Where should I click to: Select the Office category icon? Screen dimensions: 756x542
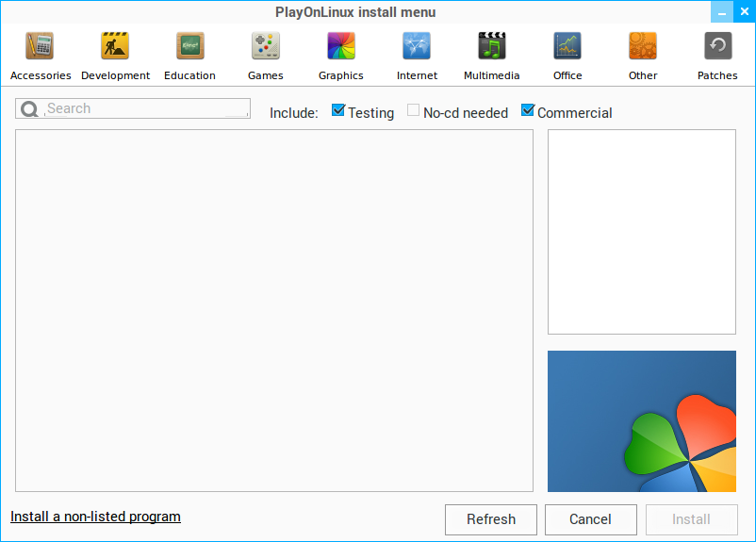pos(567,46)
